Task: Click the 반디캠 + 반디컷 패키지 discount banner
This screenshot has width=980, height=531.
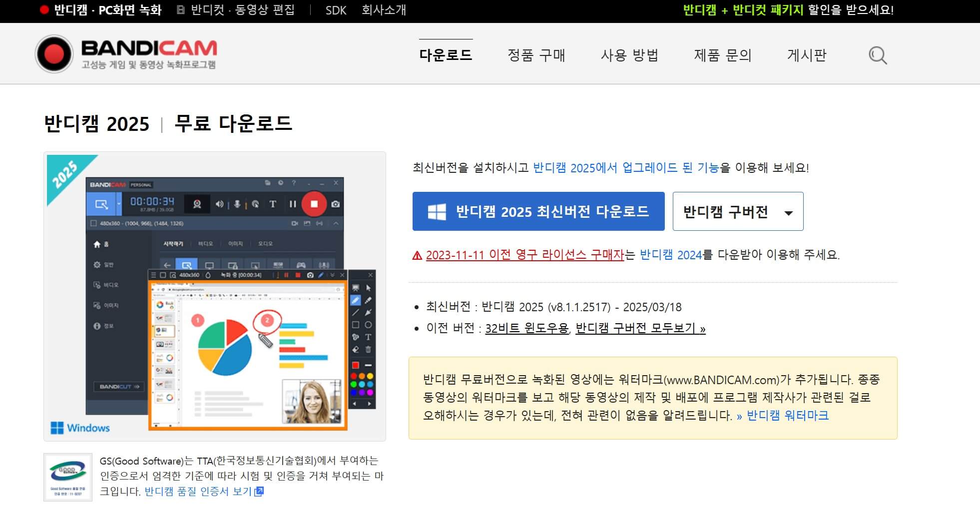Action: coord(788,10)
